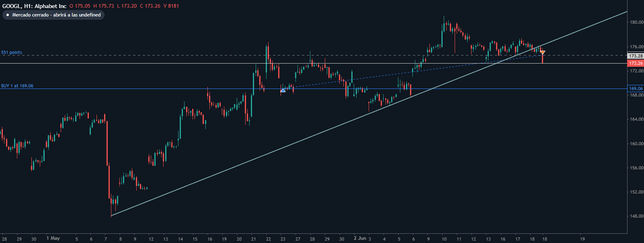The image size is (644, 243).
Task: Click the grey 173.28 price tag
Action: coord(636,56)
